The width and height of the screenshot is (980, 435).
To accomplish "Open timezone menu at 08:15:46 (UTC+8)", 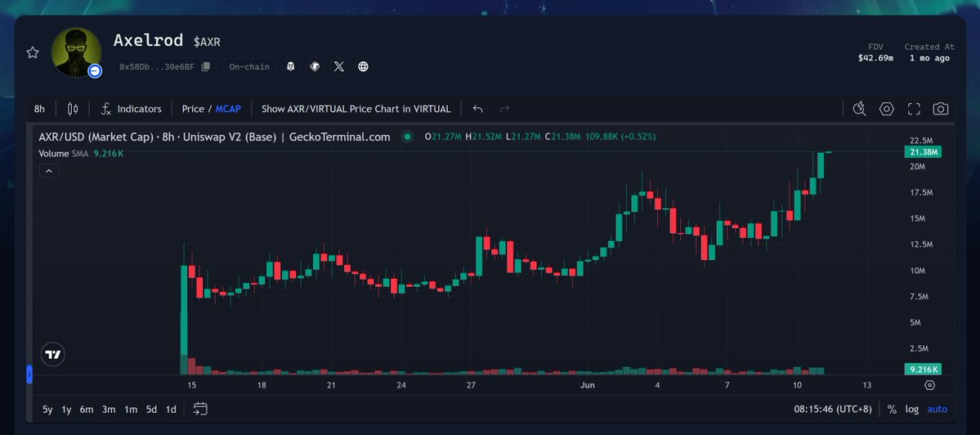I will pos(833,410).
